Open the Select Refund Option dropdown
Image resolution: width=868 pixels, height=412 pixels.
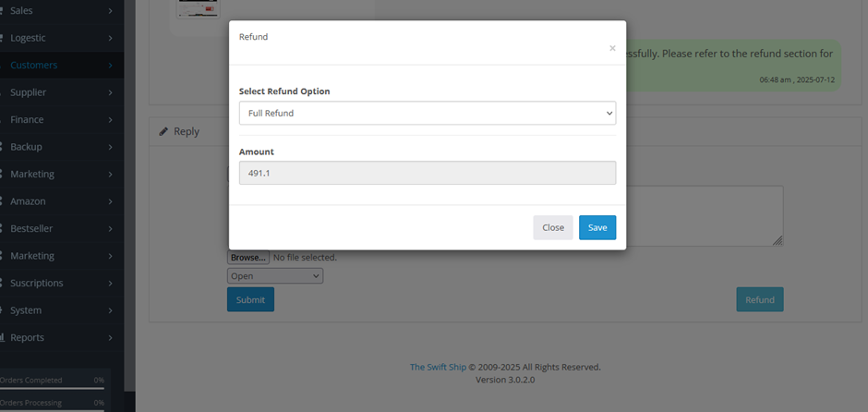point(427,113)
